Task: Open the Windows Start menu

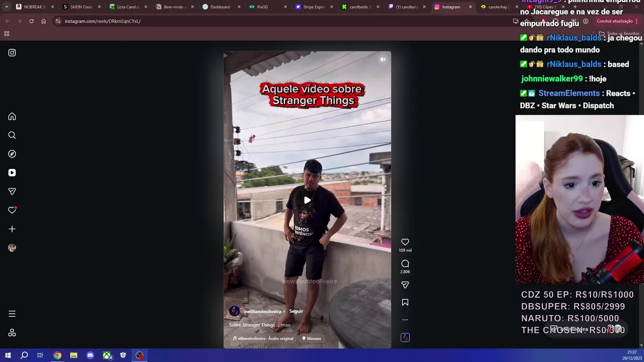Action: click(8, 355)
